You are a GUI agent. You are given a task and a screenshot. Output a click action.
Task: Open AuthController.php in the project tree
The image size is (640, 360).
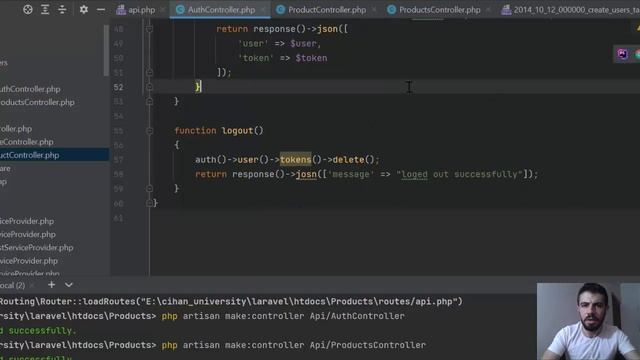[x=30, y=89]
